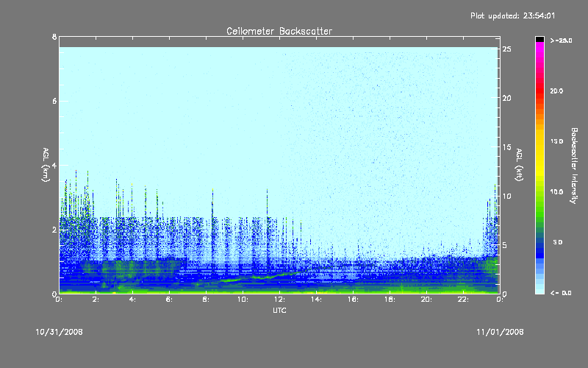The height and width of the screenshot is (368, 588).
Task: Click the UTC x-axis label
Action: [x=279, y=310]
